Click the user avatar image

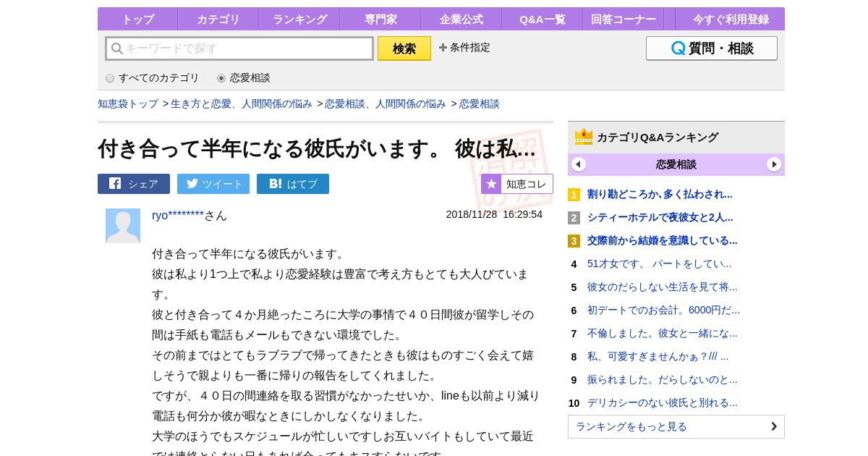tap(123, 226)
